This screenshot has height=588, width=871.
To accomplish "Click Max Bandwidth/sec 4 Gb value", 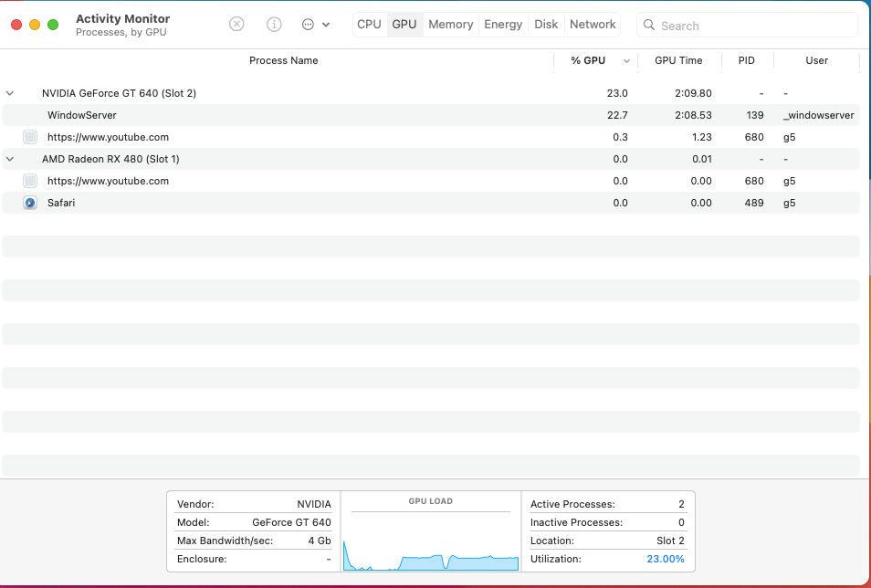I will click(x=320, y=541).
